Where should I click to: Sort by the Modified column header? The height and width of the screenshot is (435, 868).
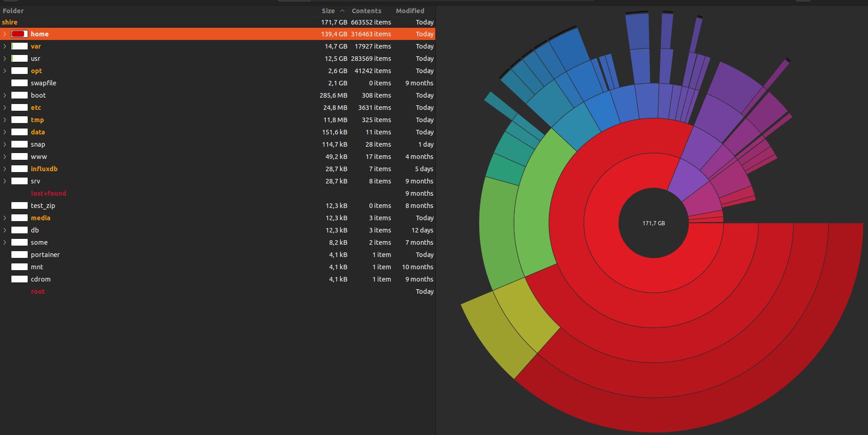410,11
